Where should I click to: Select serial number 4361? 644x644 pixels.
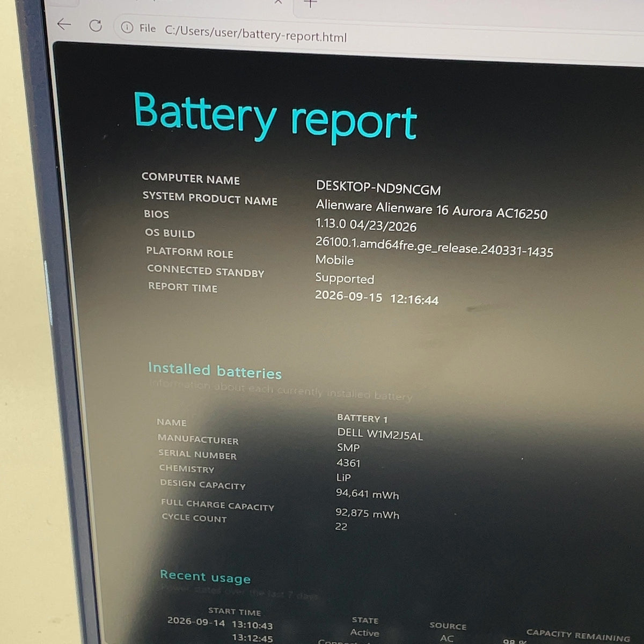(348, 463)
